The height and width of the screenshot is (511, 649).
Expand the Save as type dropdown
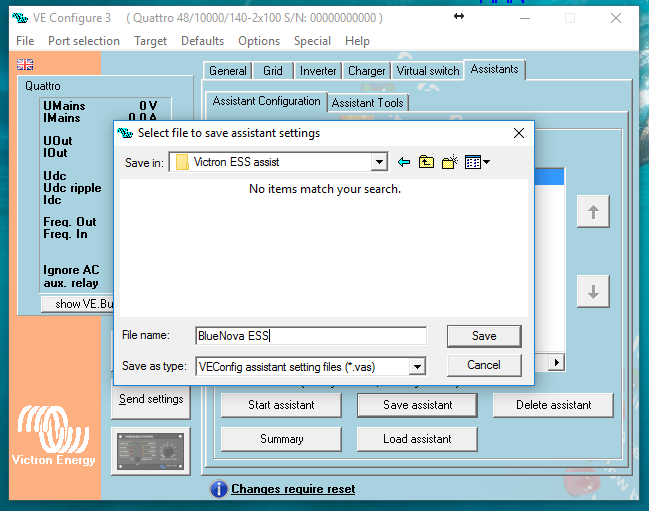click(x=417, y=367)
